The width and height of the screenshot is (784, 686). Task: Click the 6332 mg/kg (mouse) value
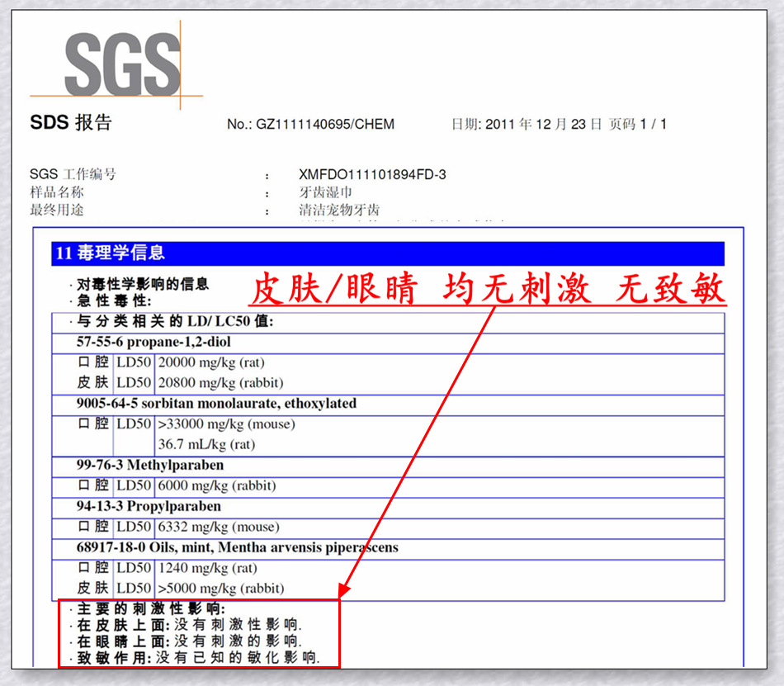tap(219, 527)
